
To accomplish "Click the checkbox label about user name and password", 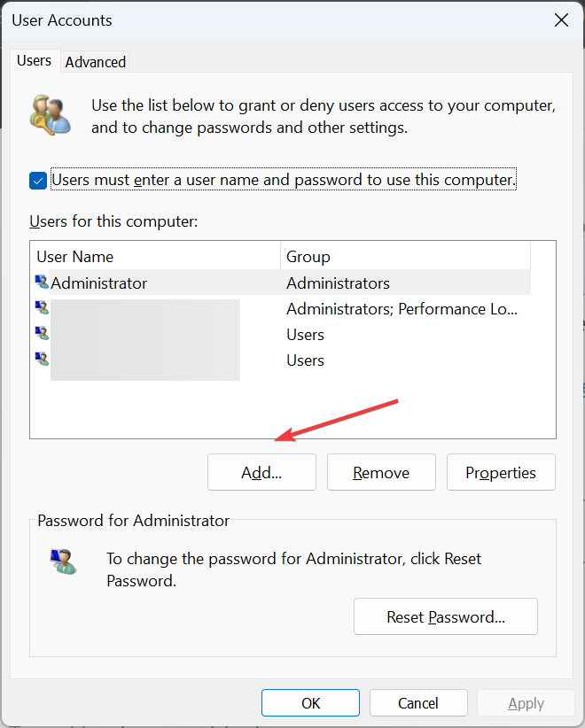I will click(x=284, y=180).
